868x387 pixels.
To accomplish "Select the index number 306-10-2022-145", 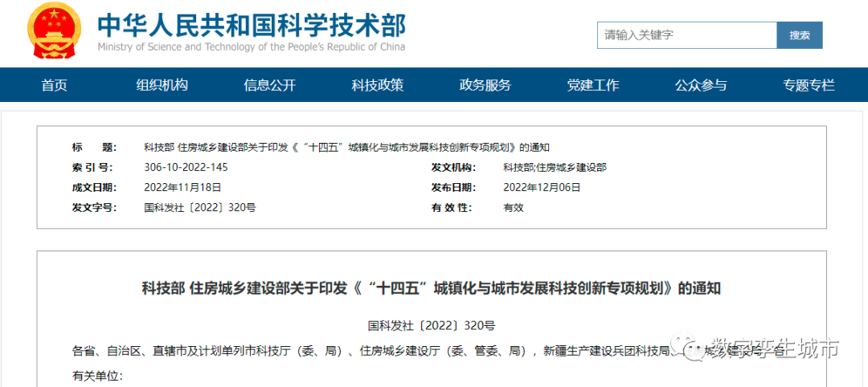I will click(186, 168).
